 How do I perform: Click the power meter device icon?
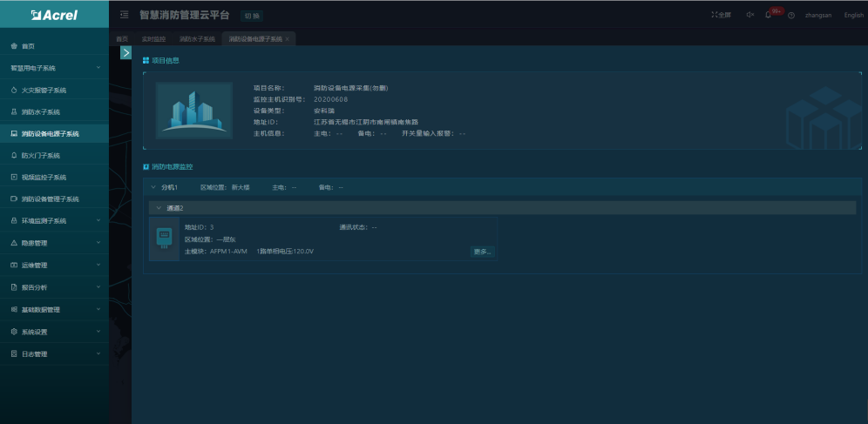click(164, 239)
